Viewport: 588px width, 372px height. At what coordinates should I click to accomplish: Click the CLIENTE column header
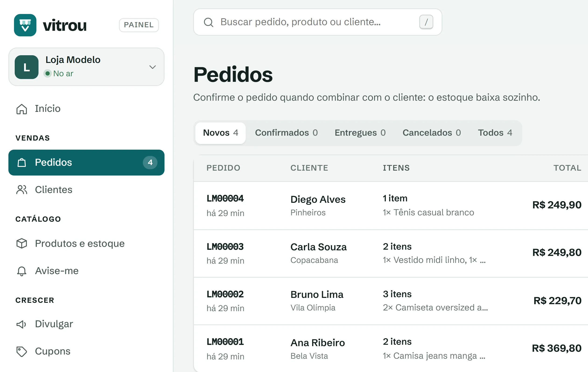pyautogui.click(x=309, y=168)
